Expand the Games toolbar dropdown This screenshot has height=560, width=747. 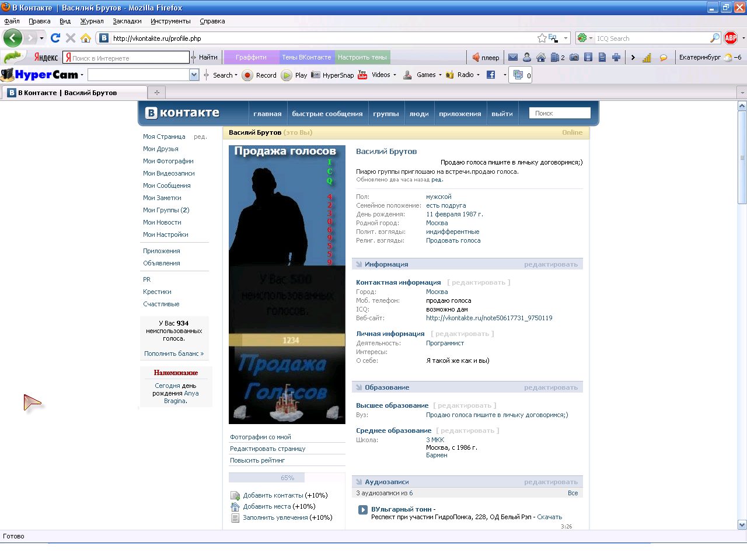coord(440,75)
